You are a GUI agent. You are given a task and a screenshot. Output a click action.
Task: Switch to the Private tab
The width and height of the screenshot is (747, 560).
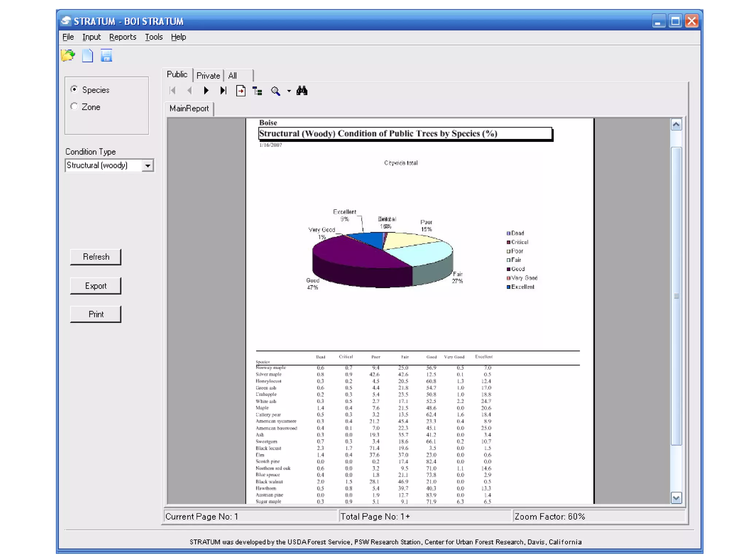pyautogui.click(x=208, y=75)
